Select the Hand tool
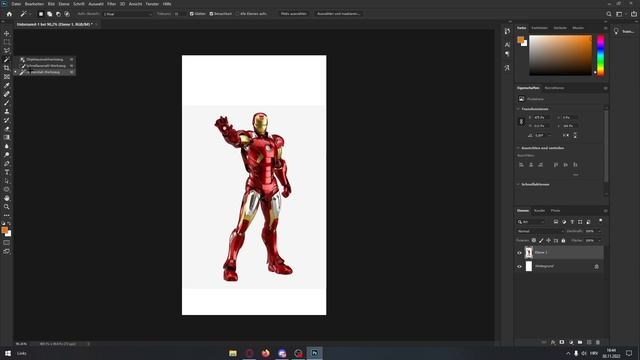Image resolution: width=640 pixels, height=360 pixels. pos(7,198)
